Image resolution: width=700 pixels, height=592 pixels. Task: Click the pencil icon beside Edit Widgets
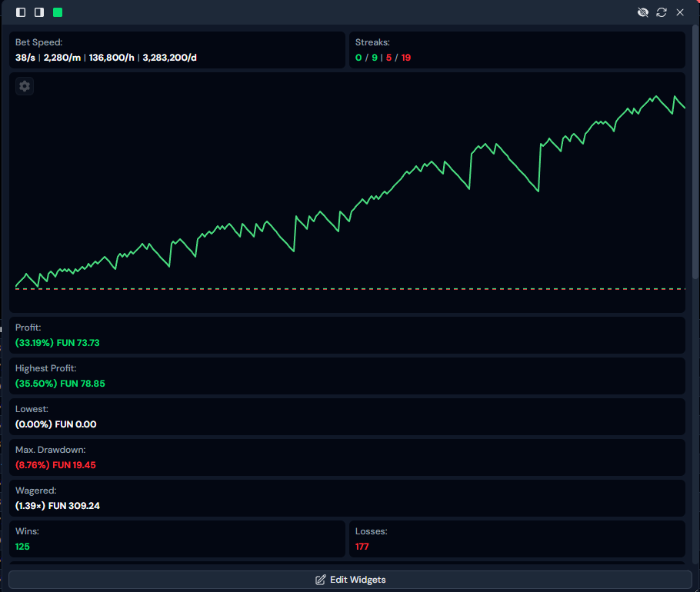coord(321,580)
